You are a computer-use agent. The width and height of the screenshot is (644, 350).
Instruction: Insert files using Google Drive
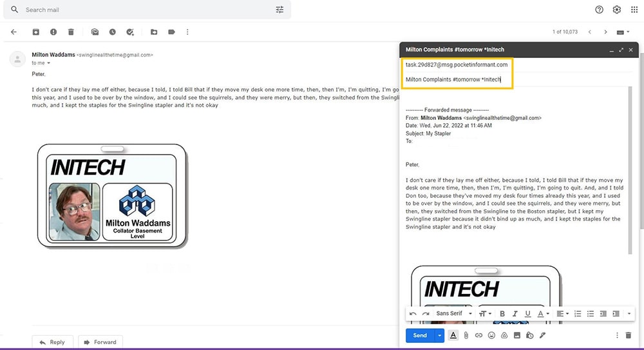tap(504, 335)
